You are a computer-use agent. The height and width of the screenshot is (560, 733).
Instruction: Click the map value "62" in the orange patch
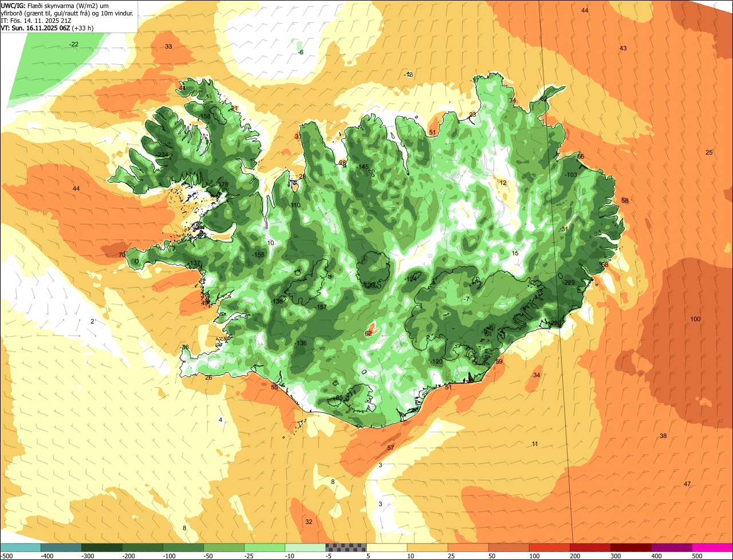pyautogui.click(x=369, y=333)
